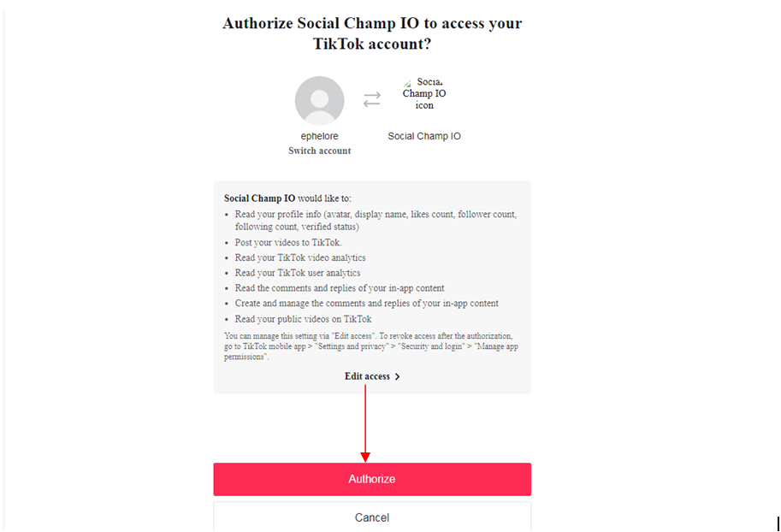Open Edit access permissions
This screenshot has width=781, height=532.
372,376
